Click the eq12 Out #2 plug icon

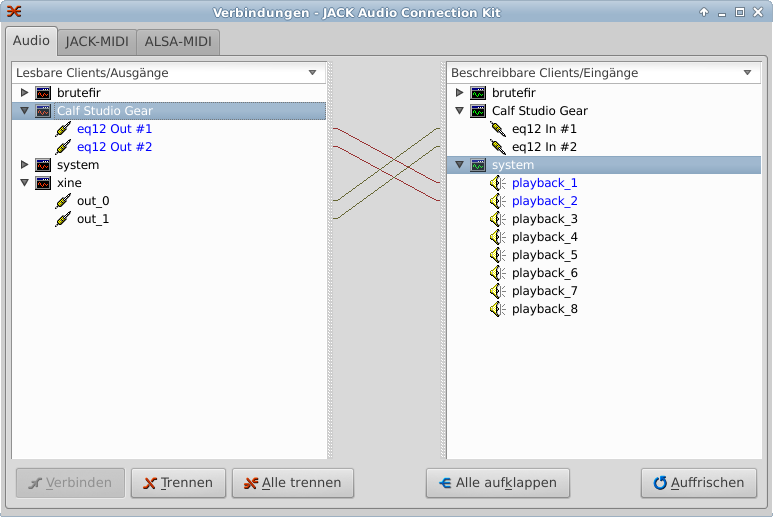(63, 147)
